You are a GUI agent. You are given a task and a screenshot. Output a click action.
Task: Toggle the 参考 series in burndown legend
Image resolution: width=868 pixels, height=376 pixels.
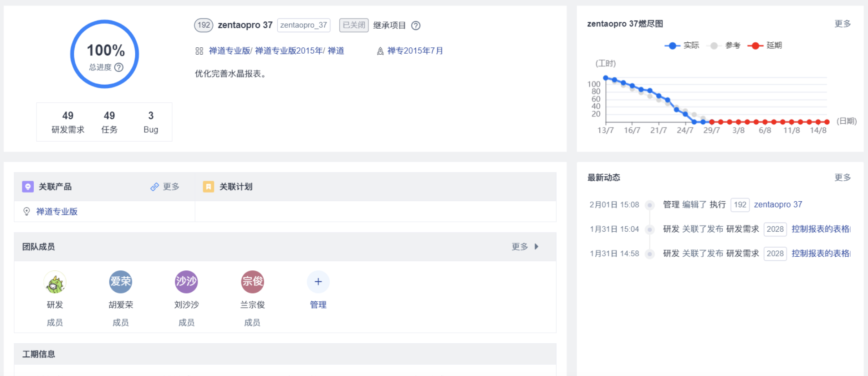click(723, 46)
